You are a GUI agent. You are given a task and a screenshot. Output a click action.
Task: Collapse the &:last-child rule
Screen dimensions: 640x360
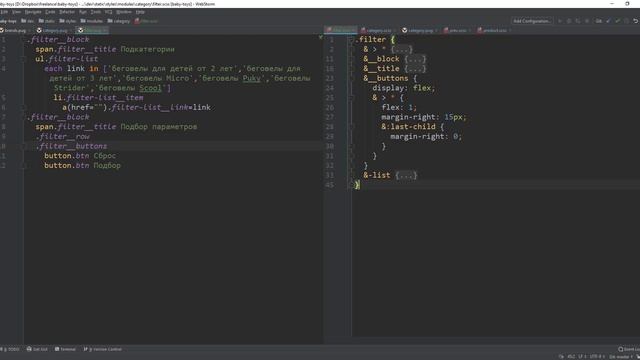(x=351, y=127)
